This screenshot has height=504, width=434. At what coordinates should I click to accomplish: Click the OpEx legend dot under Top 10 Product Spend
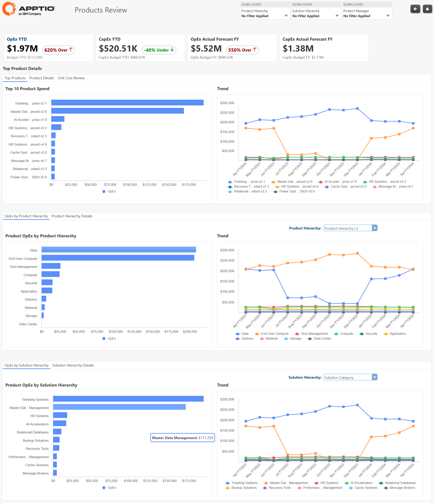(104, 191)
